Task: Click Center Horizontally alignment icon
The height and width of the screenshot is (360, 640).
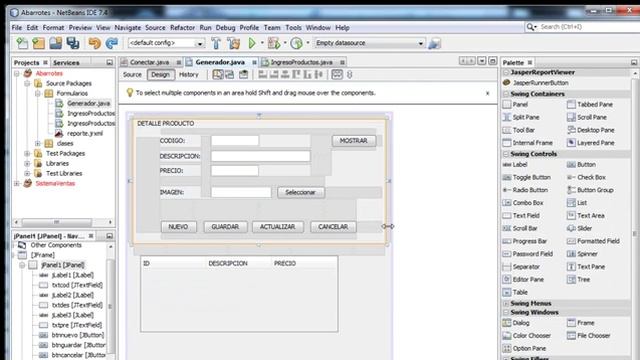Action: 285,75
